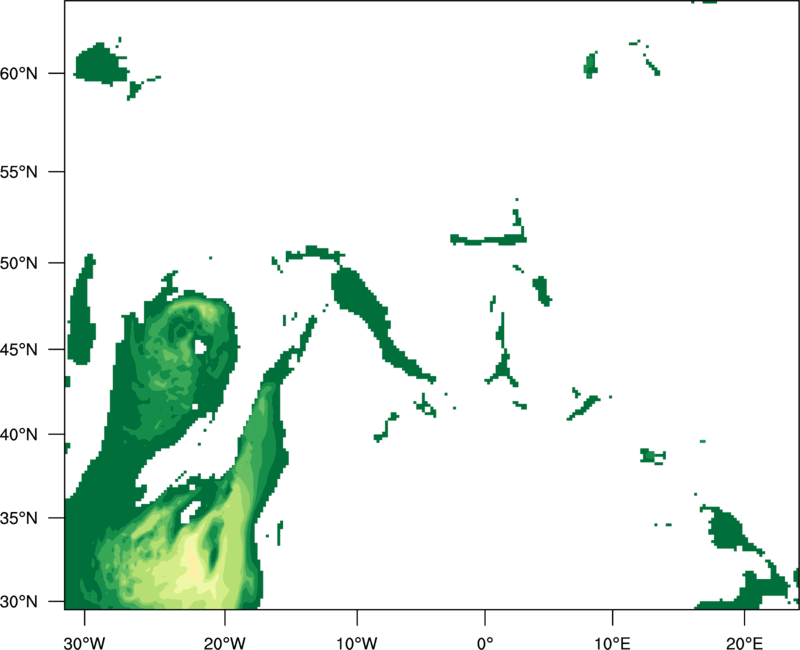Click the 30°N latitude label
The height and width of the screenshot is (650, 800).
pyautogui.click(x=19, y=602)
